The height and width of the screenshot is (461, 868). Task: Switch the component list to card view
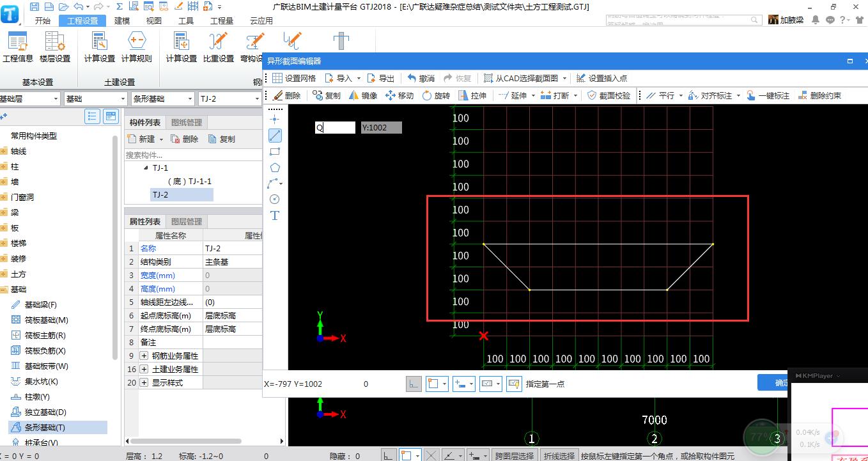(x=111, y=116)
